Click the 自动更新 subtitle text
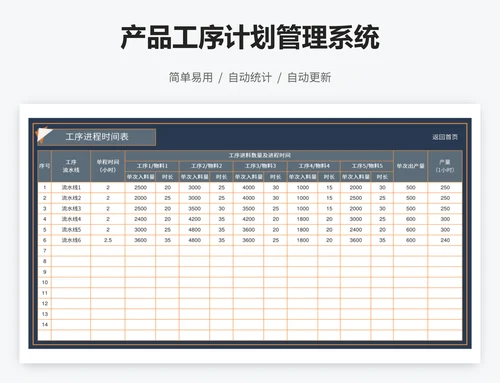Image resolution: width=500 pixels, height=383 pixels. (309, 77)
